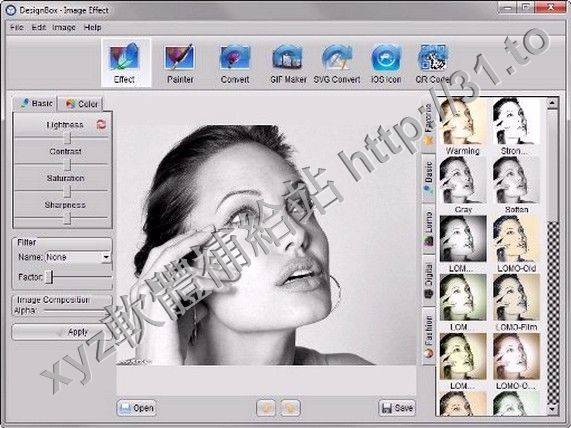Open the SVG Convert tool
This screenshot has height=428, width=571.
(x=337, y=63)
